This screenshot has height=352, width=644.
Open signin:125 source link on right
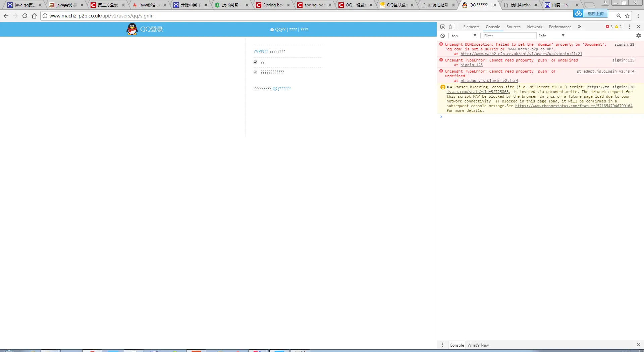(623, 60)
